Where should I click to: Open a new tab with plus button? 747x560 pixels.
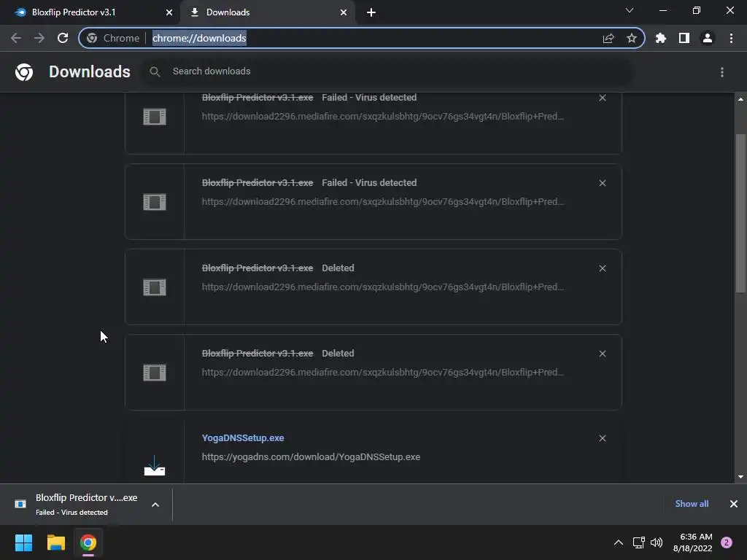[371, 12]
